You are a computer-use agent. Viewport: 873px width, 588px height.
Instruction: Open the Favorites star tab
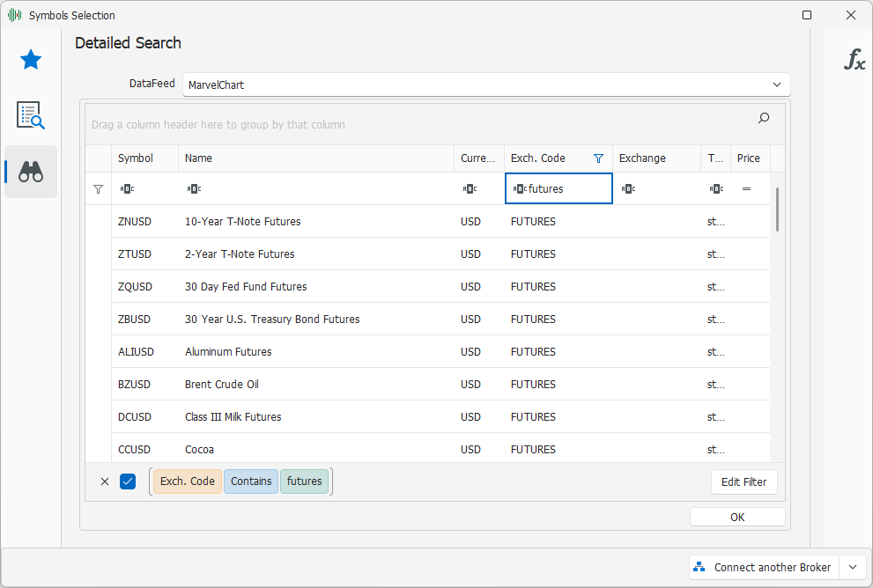pos(31,60)
